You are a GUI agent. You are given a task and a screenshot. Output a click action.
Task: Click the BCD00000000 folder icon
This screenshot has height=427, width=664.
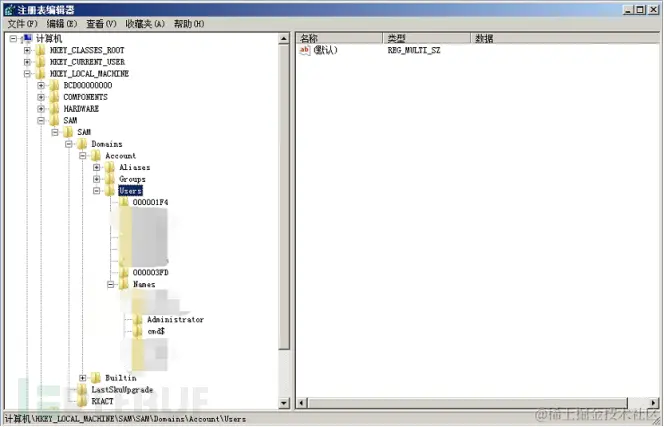click(54, 86)
